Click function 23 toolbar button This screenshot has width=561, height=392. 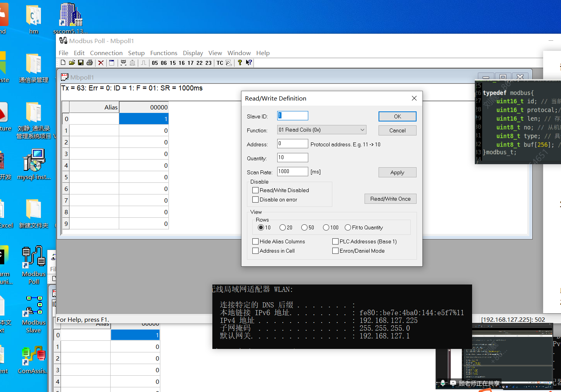[208, 63]
